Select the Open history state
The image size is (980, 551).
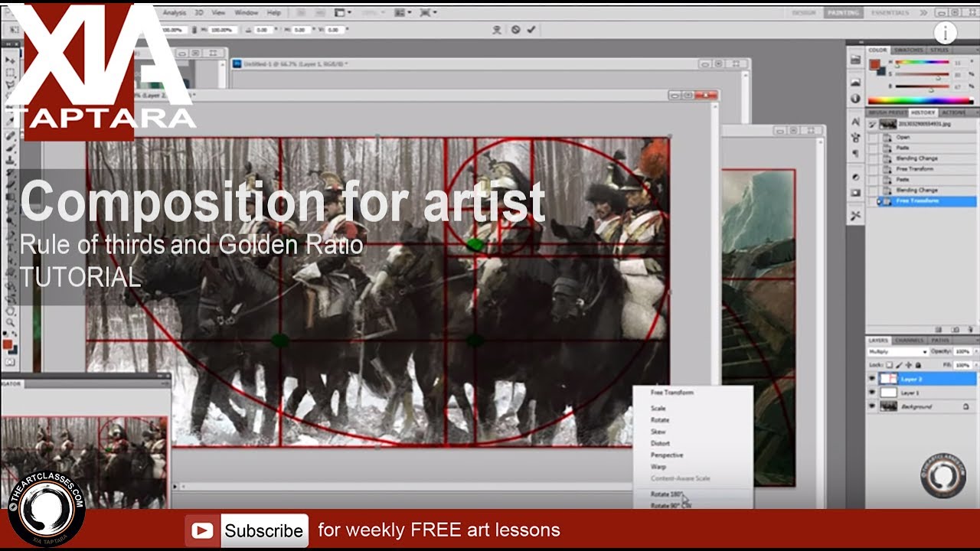coord(922,138)
